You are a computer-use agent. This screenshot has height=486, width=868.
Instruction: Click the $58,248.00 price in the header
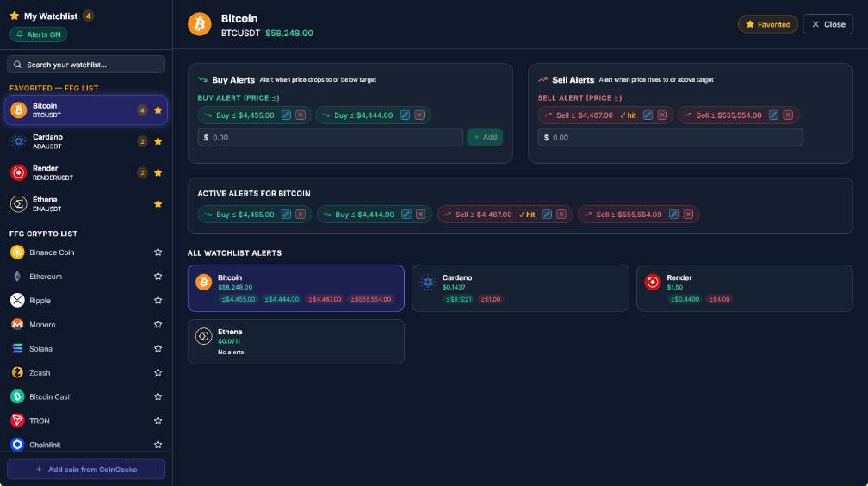click(289, 34)
